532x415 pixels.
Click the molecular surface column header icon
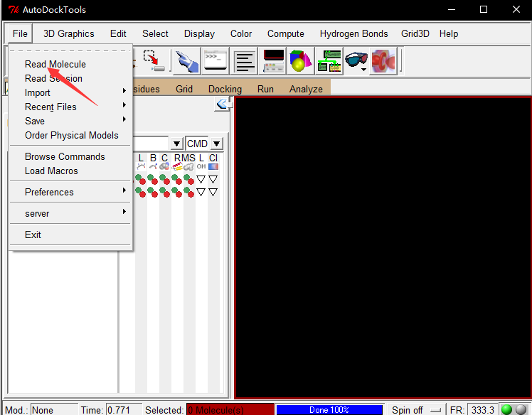[x=189, y=166]
